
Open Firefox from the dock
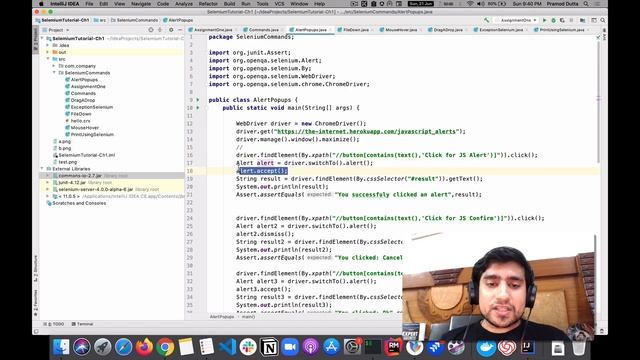point(144,347)
